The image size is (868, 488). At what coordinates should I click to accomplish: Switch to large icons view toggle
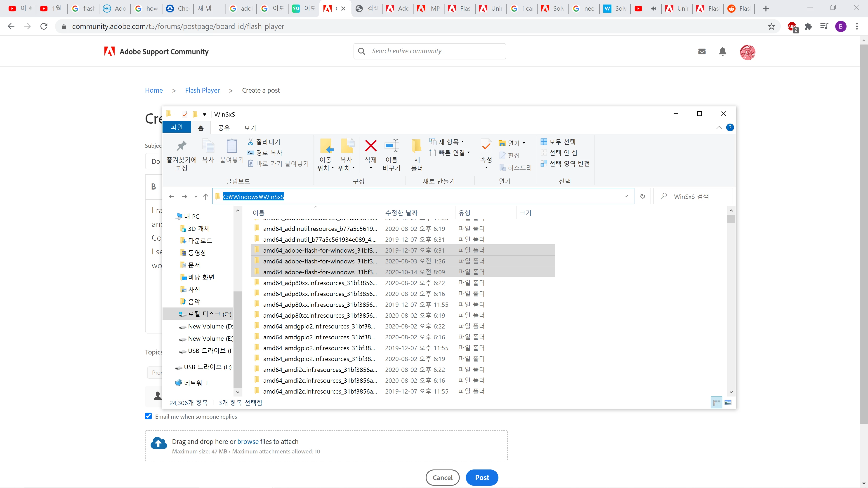point(728,402)
